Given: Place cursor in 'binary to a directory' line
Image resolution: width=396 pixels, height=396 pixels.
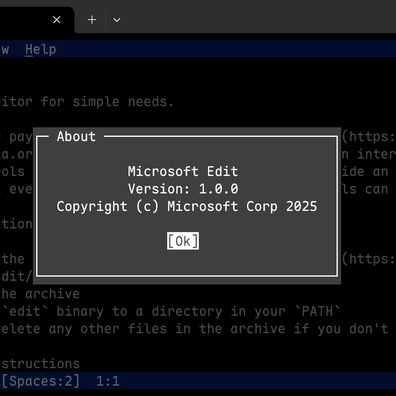Looking at the screenshot, I should coord(170,312).
